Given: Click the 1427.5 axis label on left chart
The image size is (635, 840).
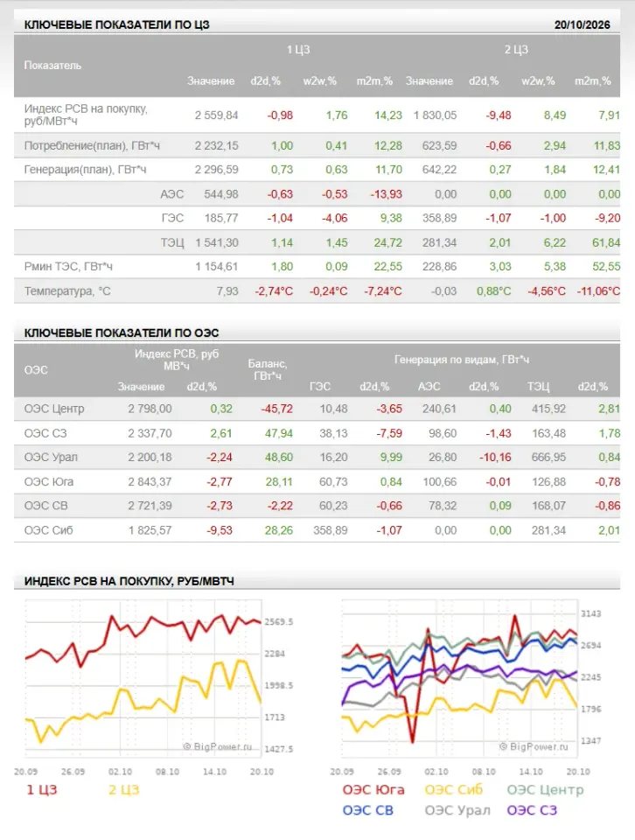Looking at the screenshot, I should tap(278, 749).
